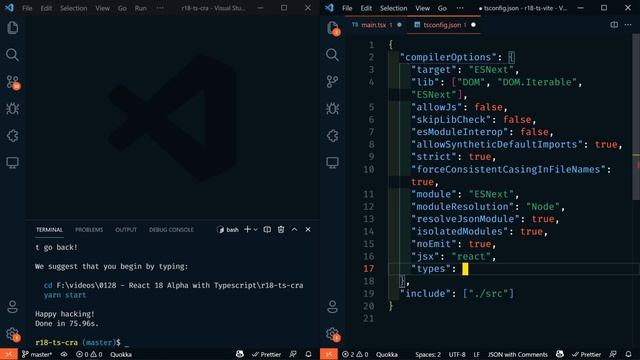This screenshot has height=360, width=640.
Task: Change end of line sequence LF
Action: (476, 354)
